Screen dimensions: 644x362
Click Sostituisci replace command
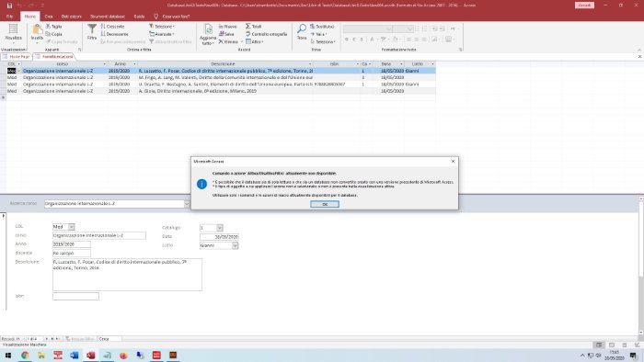point(322,27)
